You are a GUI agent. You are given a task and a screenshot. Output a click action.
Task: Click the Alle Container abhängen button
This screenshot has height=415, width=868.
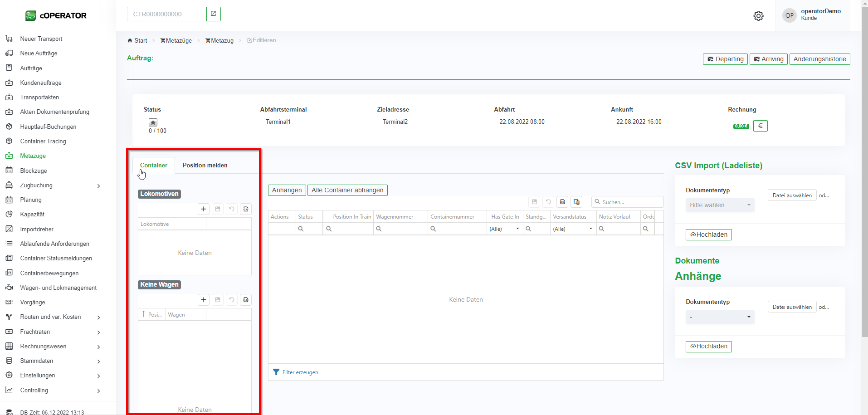[347, 190]
